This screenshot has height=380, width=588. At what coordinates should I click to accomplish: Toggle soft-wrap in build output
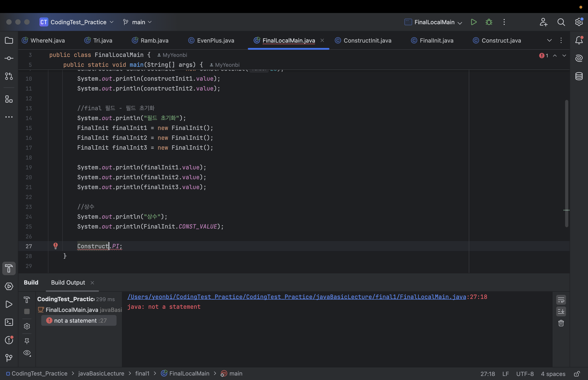(x=561, y=300)
